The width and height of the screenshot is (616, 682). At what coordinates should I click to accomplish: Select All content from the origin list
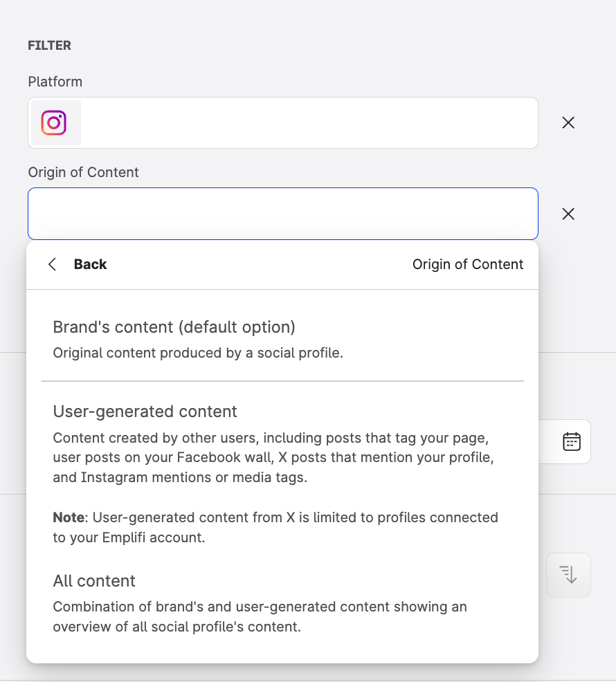(x=93, y=581)
